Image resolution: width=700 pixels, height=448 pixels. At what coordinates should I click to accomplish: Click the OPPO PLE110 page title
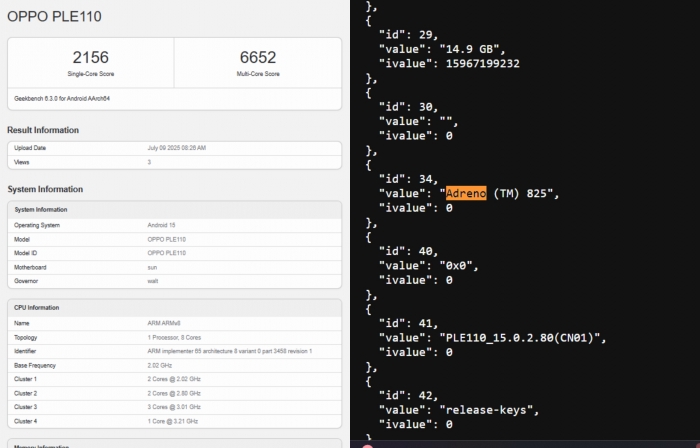pyautogui.click(x=54, y=17)
